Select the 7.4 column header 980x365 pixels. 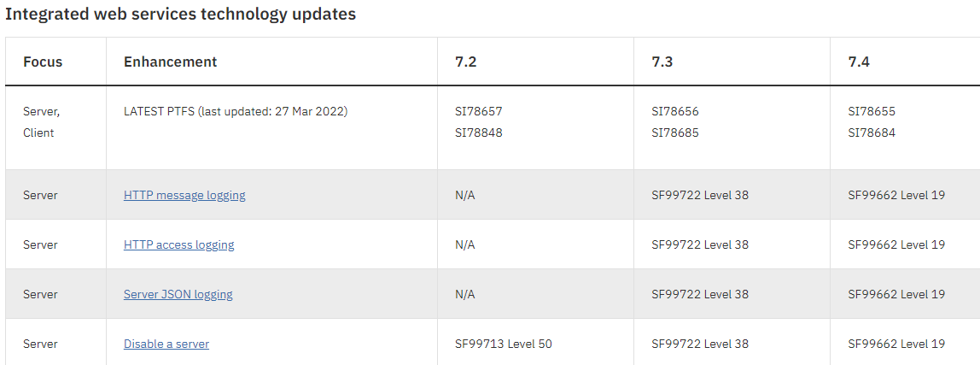tap(858, 62)
